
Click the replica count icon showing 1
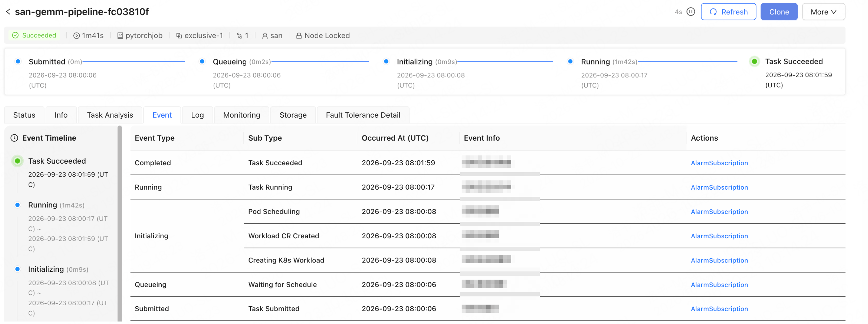(x=239, y=36)
